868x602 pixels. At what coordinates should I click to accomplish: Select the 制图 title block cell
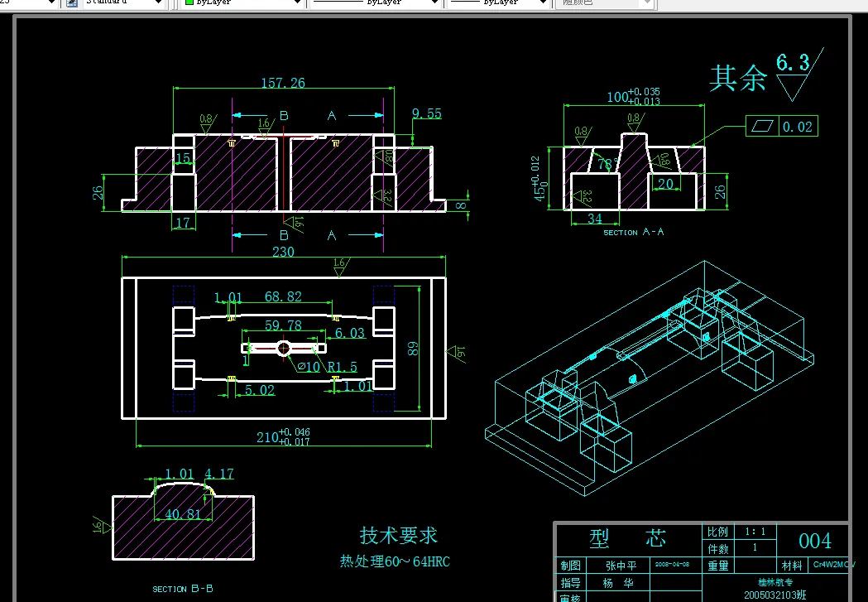(x=571, y=566)
